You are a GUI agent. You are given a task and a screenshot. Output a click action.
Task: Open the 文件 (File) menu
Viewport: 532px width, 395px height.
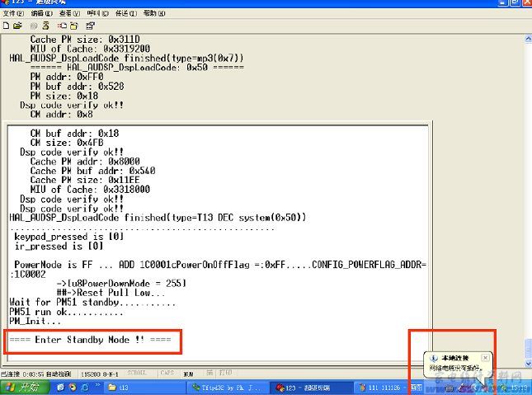[x=12, y=14]
